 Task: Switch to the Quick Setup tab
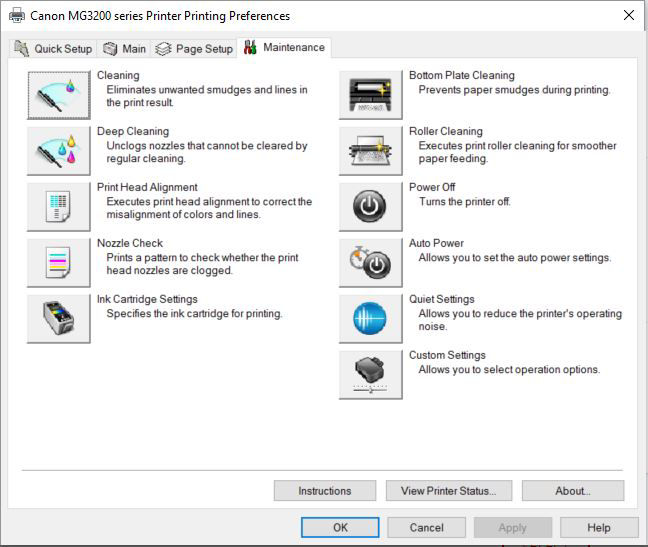(53, 48)
